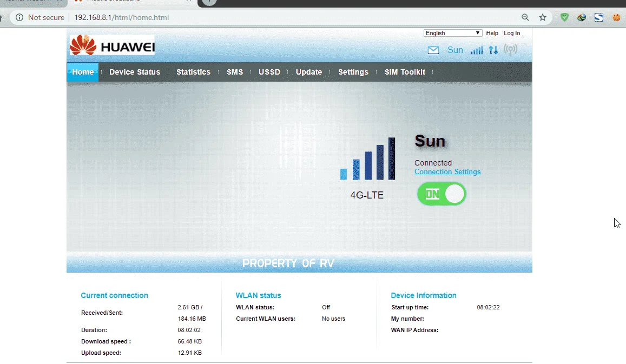Click the zoom magnifier icon in address bar

pos(525,17)
